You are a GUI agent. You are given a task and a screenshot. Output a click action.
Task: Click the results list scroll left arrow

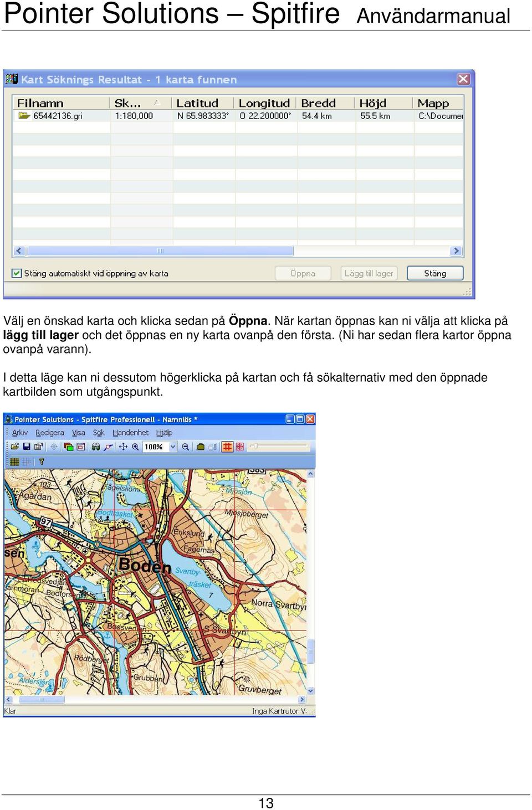pos(19,251)
